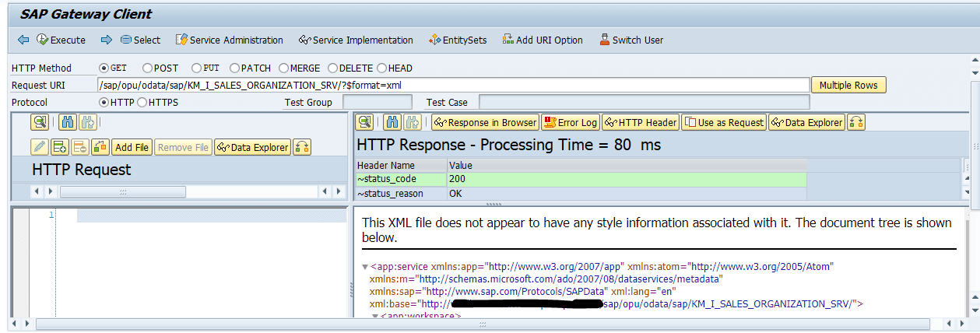Click the Test Group field
This screenshot has height=333, width=980.
tap(378, 102)
